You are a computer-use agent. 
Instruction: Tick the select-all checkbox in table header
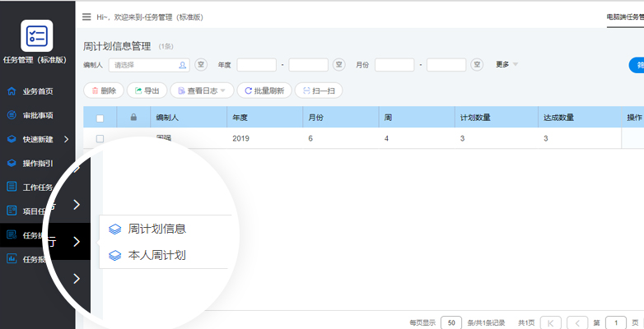[x=100, y=118]
